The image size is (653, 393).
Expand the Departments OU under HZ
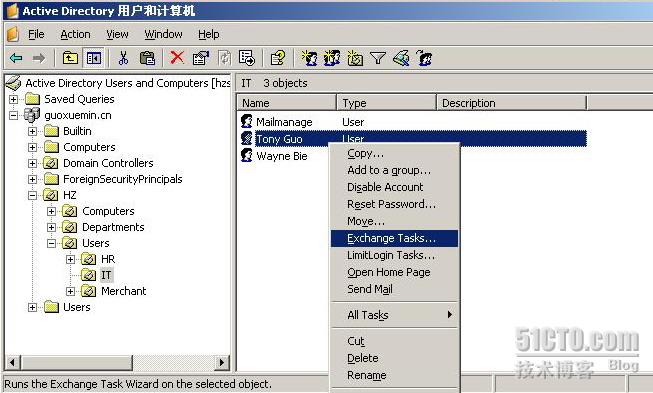point(51,227)
